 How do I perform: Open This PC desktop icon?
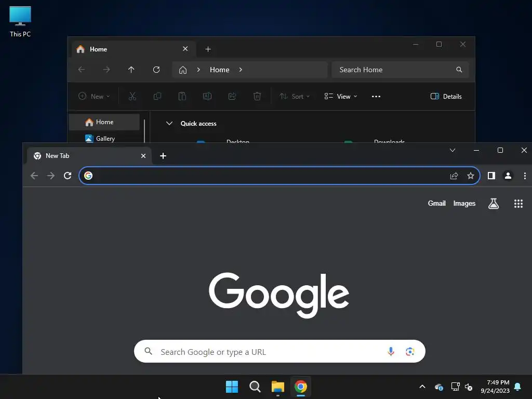coord(20,21)
